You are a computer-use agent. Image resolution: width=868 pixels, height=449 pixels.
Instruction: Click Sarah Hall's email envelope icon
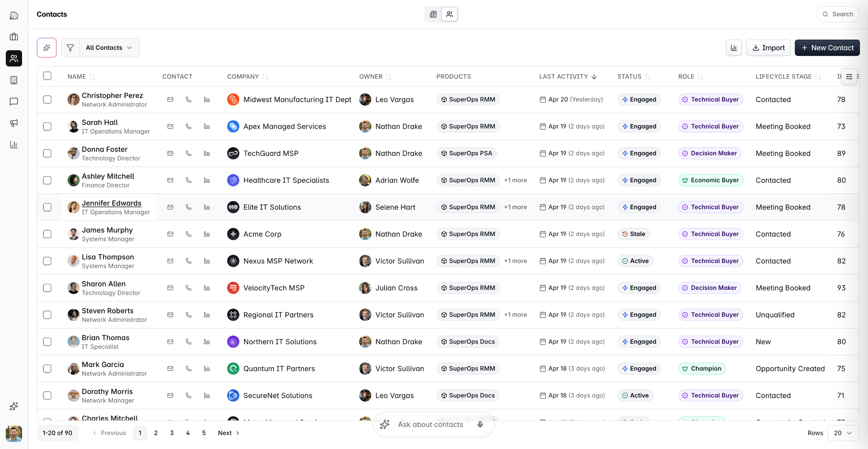tap(170, 126)
